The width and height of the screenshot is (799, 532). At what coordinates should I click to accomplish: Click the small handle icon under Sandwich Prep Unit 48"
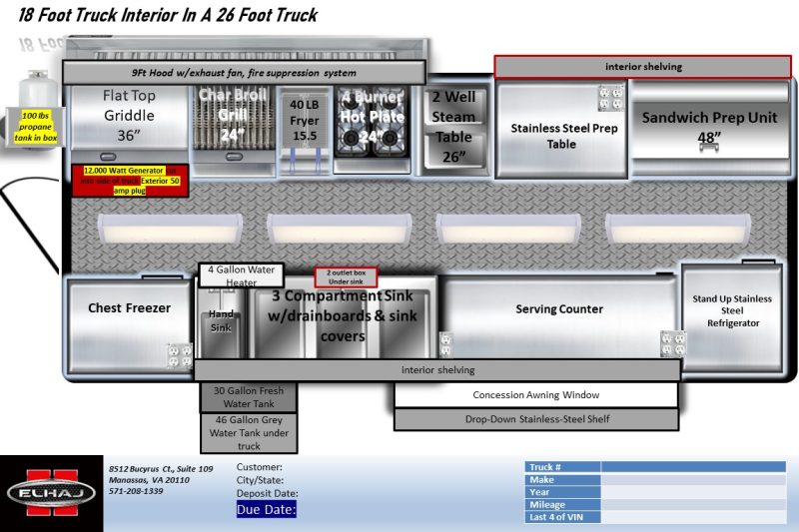point(709,147)
